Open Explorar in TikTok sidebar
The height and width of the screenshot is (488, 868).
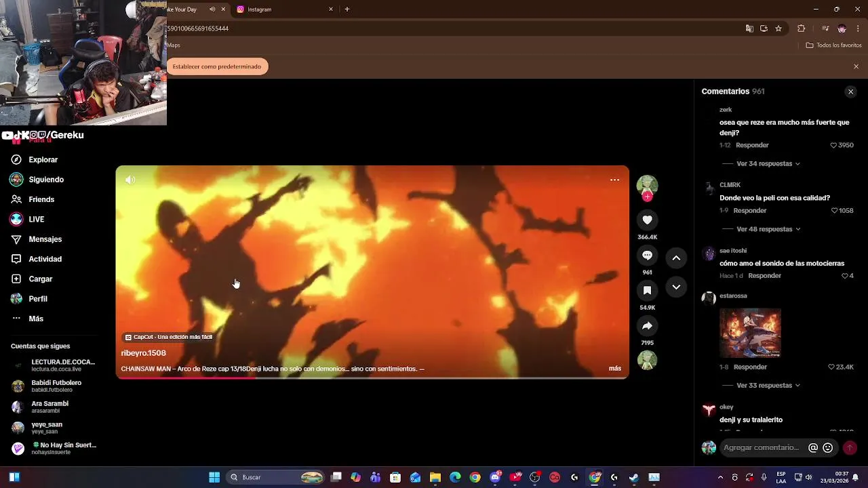point(43,160)
